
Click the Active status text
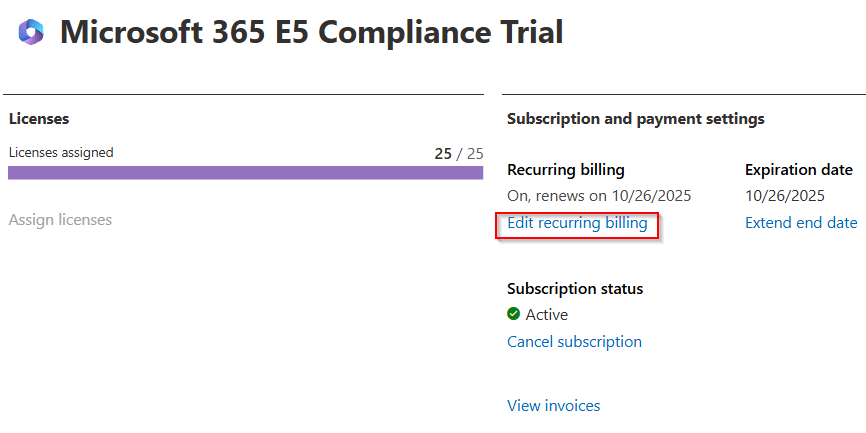tap(547, 314)
